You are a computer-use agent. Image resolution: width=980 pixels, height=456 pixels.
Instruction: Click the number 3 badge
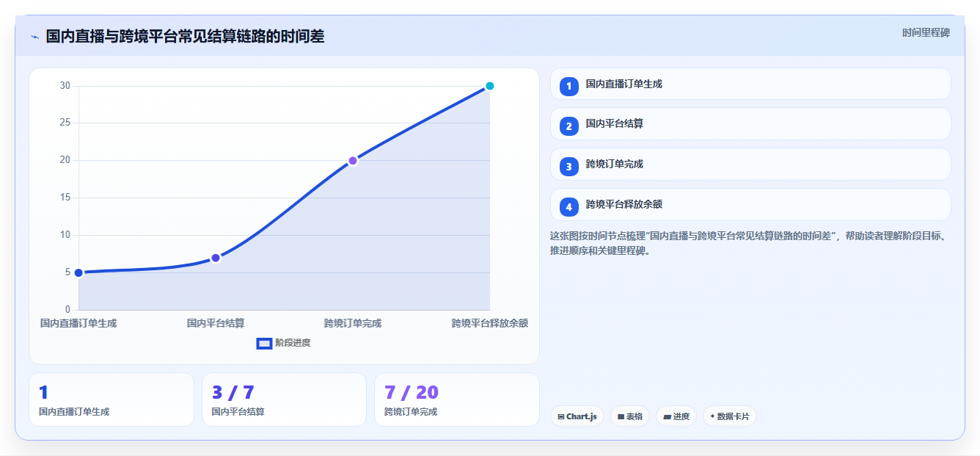tap(568, 167)
